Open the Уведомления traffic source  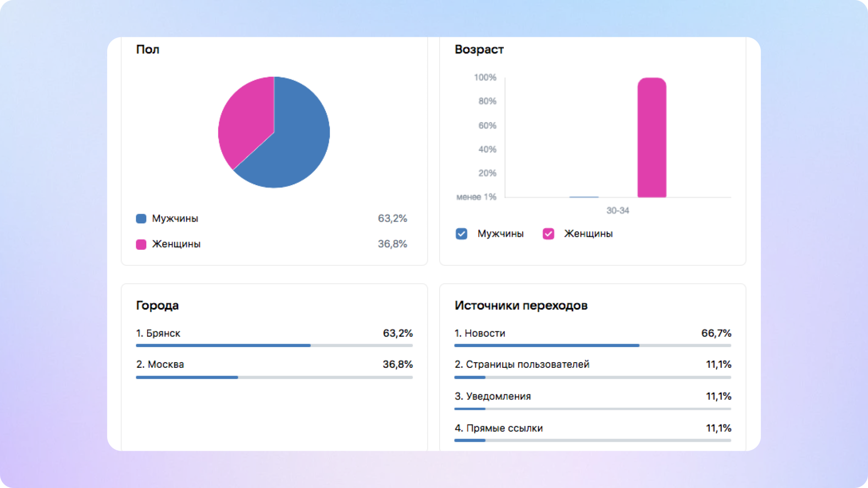493,396
